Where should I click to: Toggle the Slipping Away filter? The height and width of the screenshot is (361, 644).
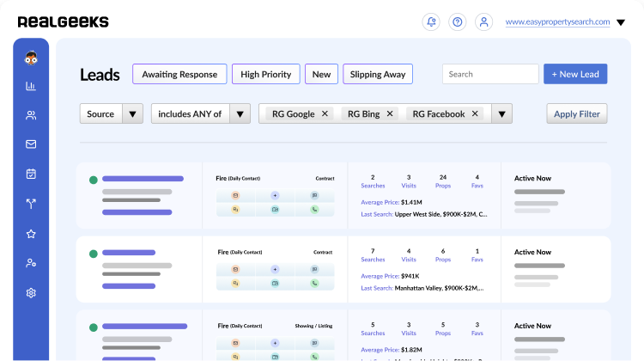click(x=378, y=75)
